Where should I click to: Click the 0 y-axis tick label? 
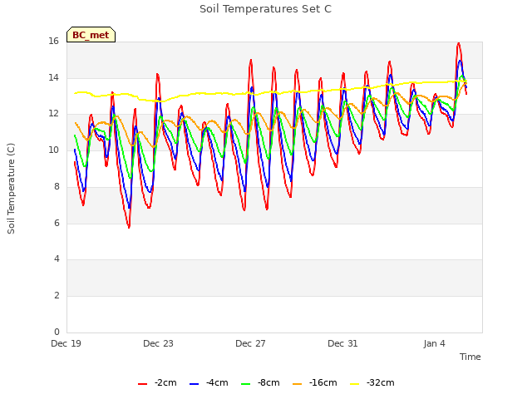click(57, 332)
